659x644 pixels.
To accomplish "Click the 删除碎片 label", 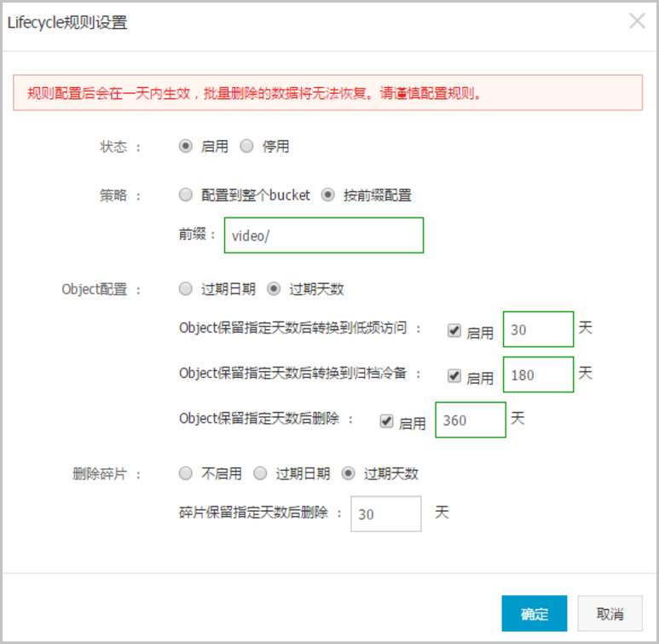I will pyautogui.click(x=100, y=473).
